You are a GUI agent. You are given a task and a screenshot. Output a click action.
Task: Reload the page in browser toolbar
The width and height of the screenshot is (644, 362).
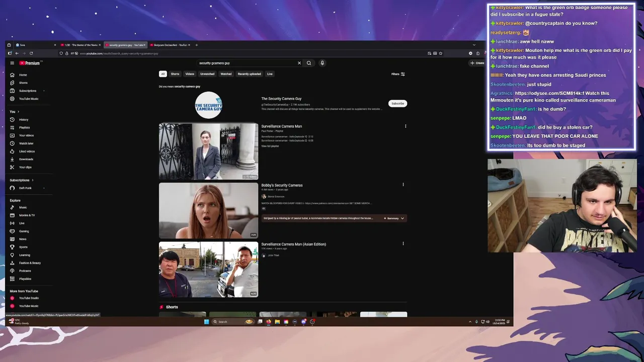[x=31, y=53]
